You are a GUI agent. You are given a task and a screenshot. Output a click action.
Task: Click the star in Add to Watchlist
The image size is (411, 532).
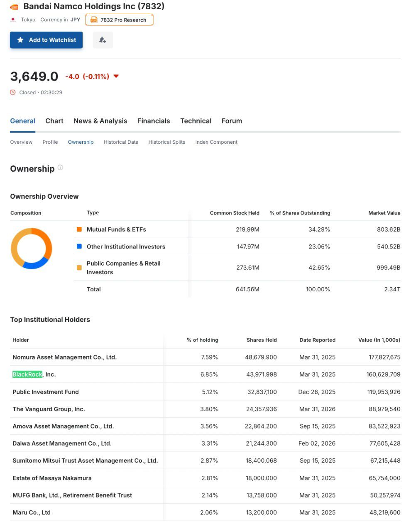20,40
